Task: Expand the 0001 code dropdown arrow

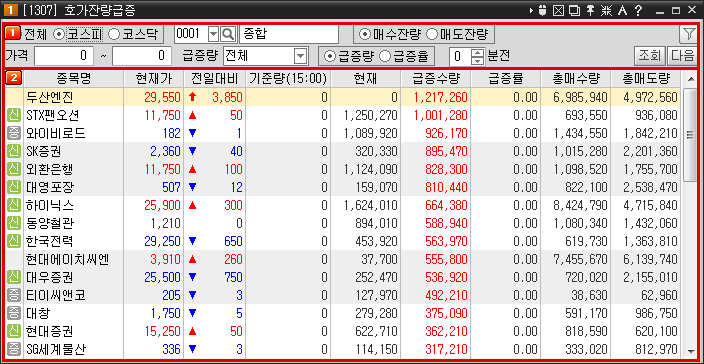Action: pyautogui.click(x=214, y=34)
